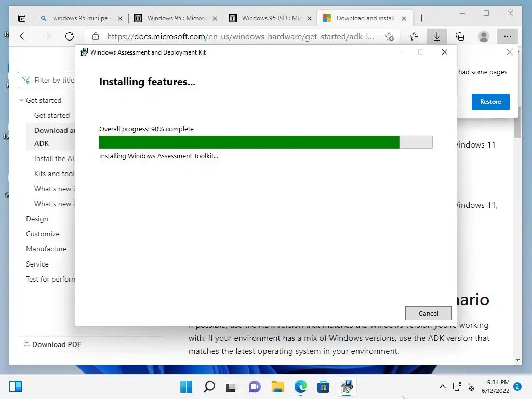Open the Customize section
532x399 pixels.
click(x=43, y=234)
